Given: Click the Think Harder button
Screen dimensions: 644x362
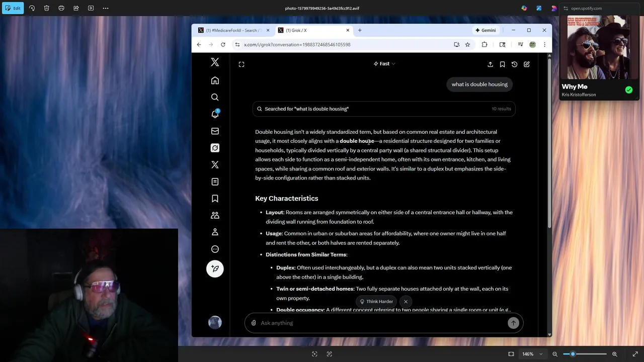Looking at the screenshot, I should (376, 302).
